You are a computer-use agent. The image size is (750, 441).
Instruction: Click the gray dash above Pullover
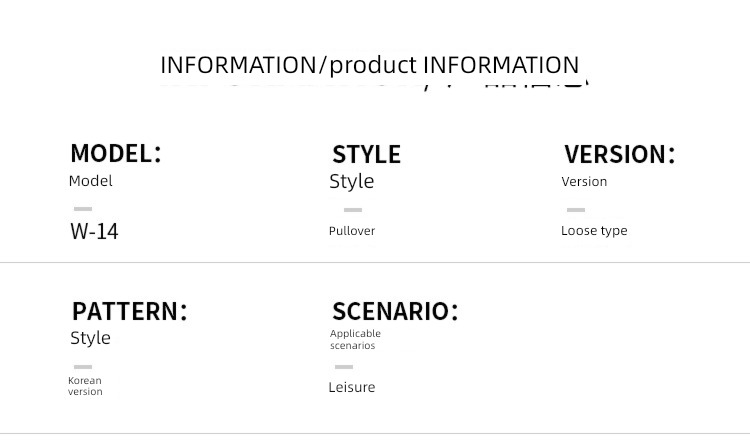point(353,209)
